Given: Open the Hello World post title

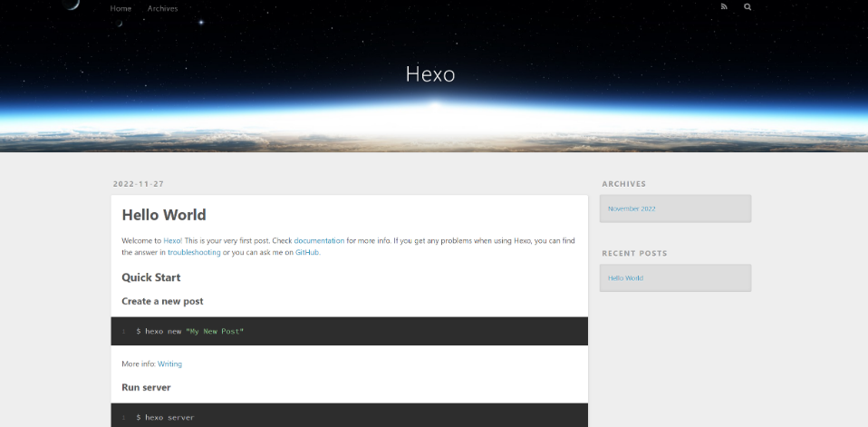Looking at the screenshot, I should (164, 215).
